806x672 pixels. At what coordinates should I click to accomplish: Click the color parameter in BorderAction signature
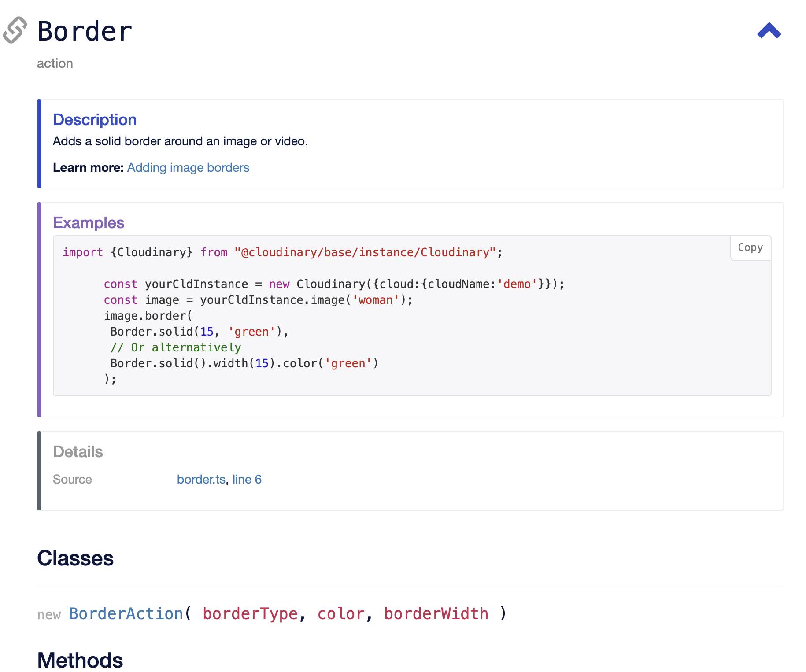click(341, 613)
